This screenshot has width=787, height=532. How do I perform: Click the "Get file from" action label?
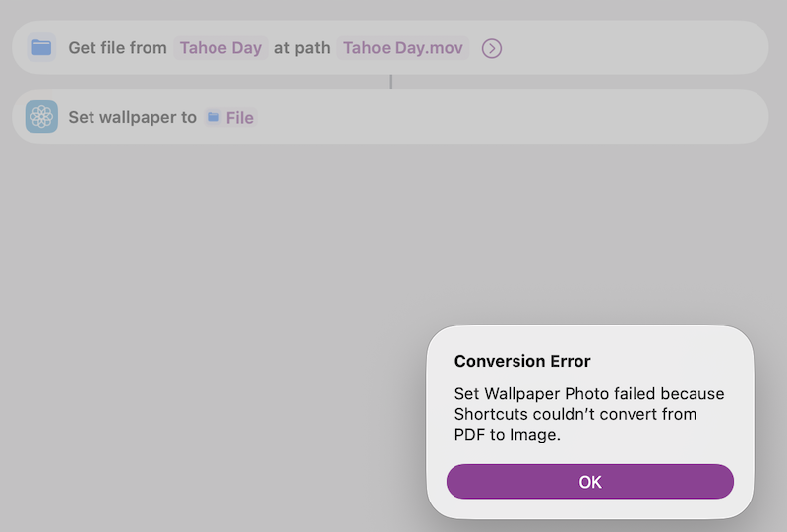pos(117,48)
